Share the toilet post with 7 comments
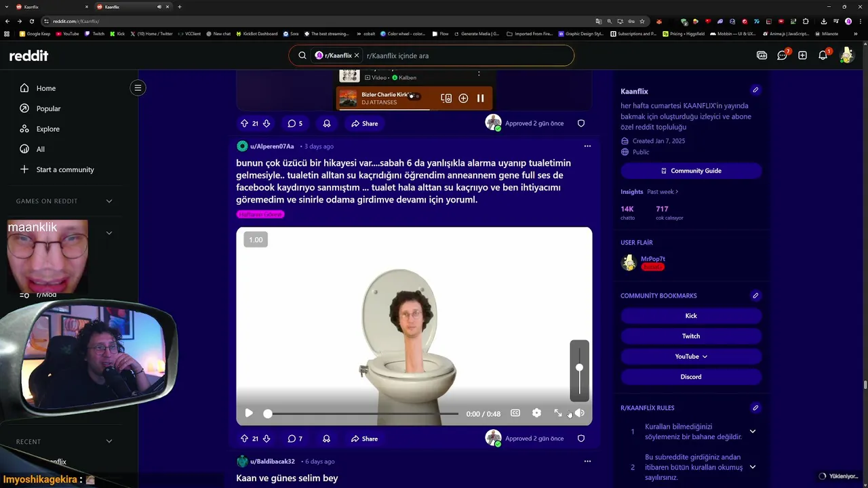The width and height of the screenshot is (868, 488). pyautogui.click(x=364, y=439)
